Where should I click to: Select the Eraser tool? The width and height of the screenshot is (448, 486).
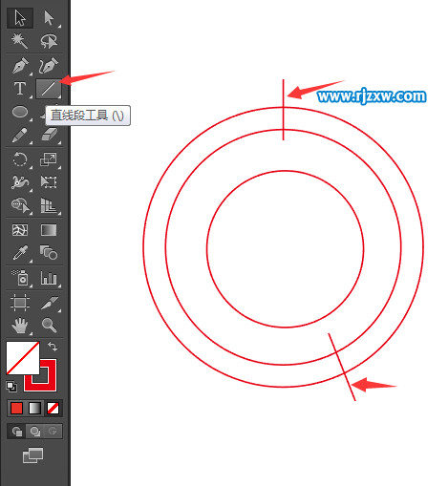click(x=49, y=135)
